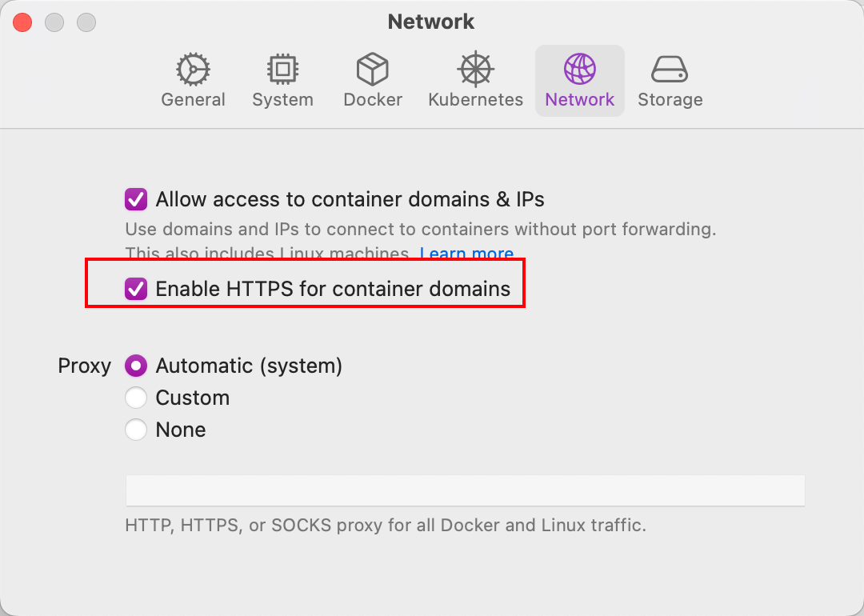Disable the Enable HTTPS for container domains checkbox

pos(136,289)
